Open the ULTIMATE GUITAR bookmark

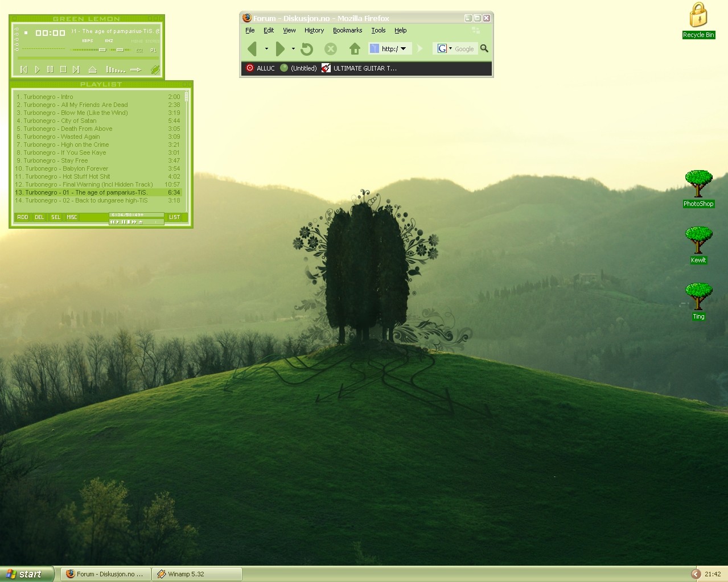(359, 68)
